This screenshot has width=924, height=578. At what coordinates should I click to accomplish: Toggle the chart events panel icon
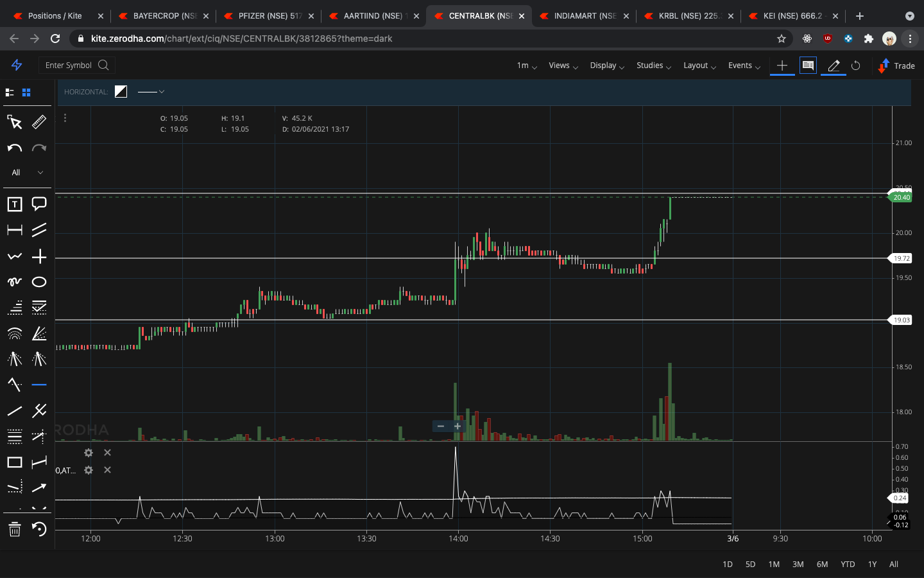click(808, 66)
